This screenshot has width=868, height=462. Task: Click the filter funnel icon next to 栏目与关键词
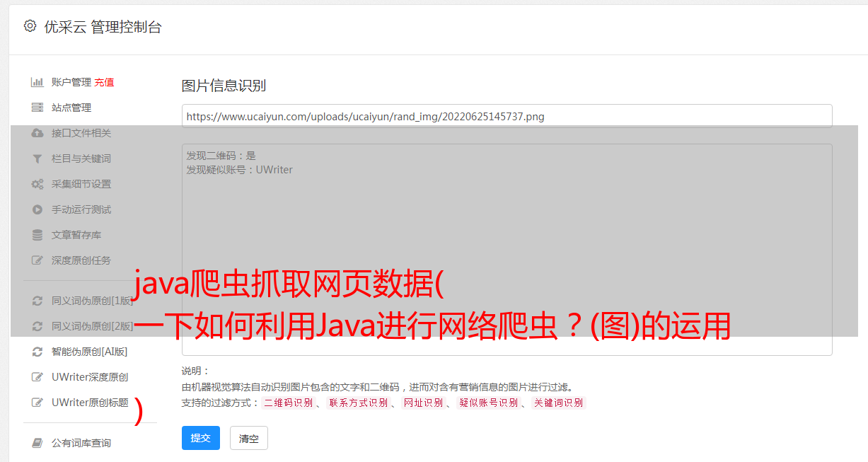37,158
